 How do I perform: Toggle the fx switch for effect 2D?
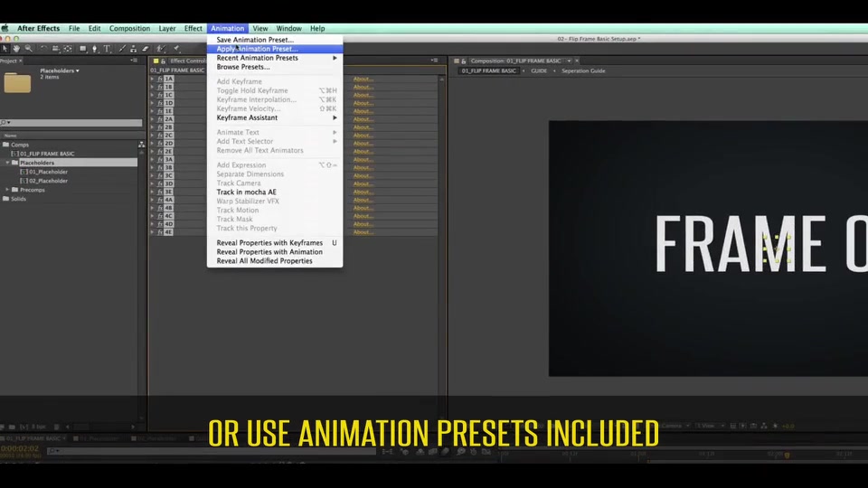coord(159,144)
